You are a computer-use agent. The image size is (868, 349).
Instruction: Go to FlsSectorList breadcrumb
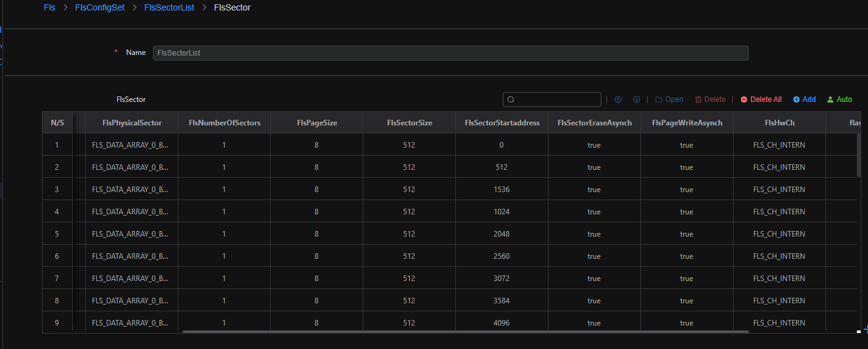tap(168, 8)
